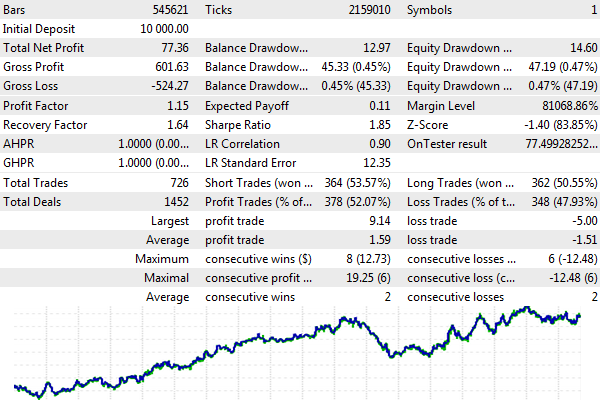Select the Total Deals value 1452
This screenshot has height=400, width=600.
[x=176, y=202]
